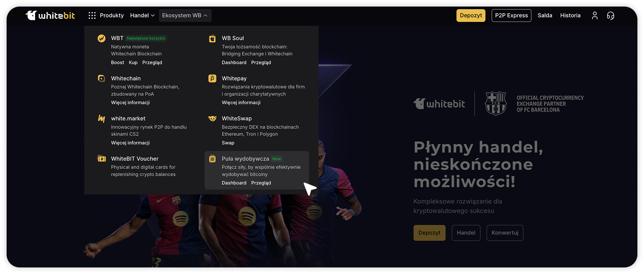The image size is (644, 274).
Task: Click the P2P Express button
Action: [x=511, y=15]
